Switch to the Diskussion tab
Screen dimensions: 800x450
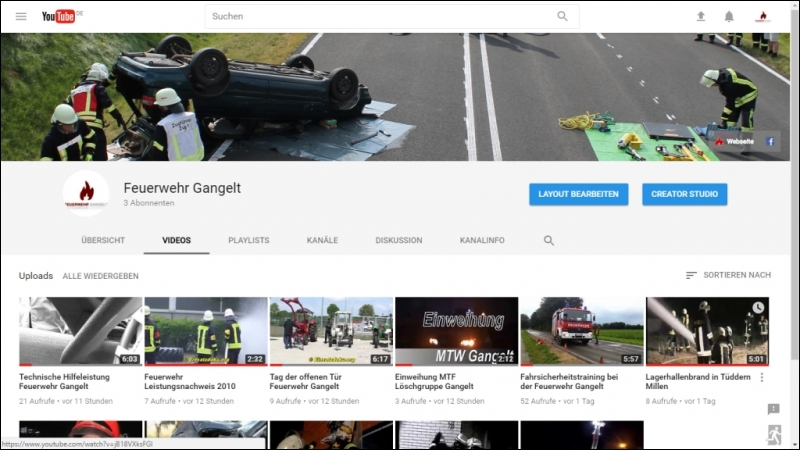pyautogui.click(x=398, y=240)
